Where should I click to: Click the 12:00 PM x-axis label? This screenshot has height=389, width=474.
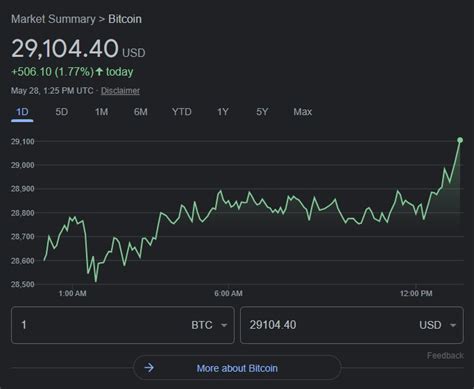point(416,293)
